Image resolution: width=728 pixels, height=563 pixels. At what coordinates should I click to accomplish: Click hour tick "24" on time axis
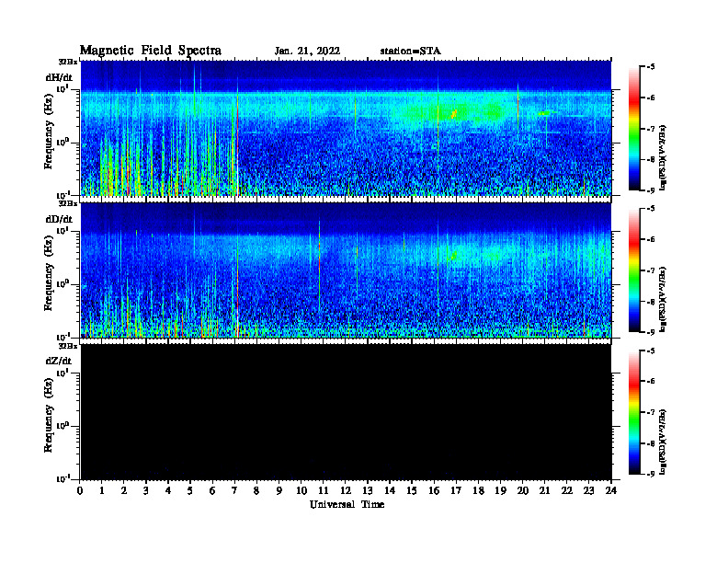[611, 491]
